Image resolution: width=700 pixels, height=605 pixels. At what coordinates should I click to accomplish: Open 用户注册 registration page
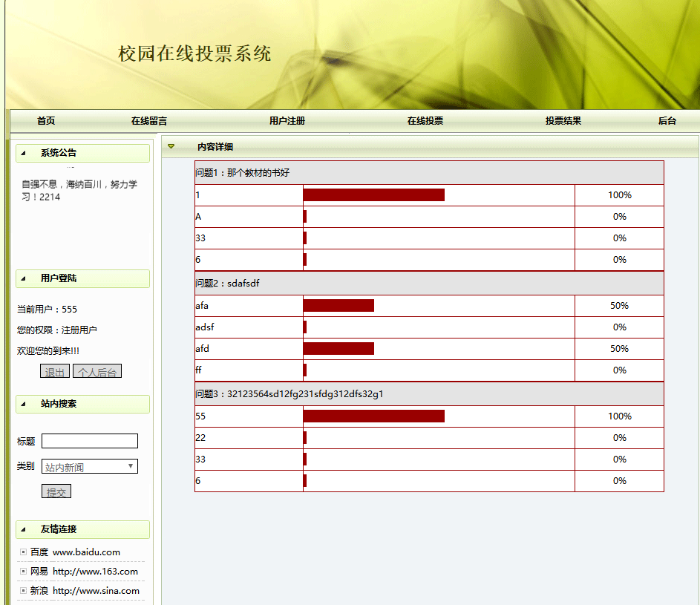click(287, 120)
